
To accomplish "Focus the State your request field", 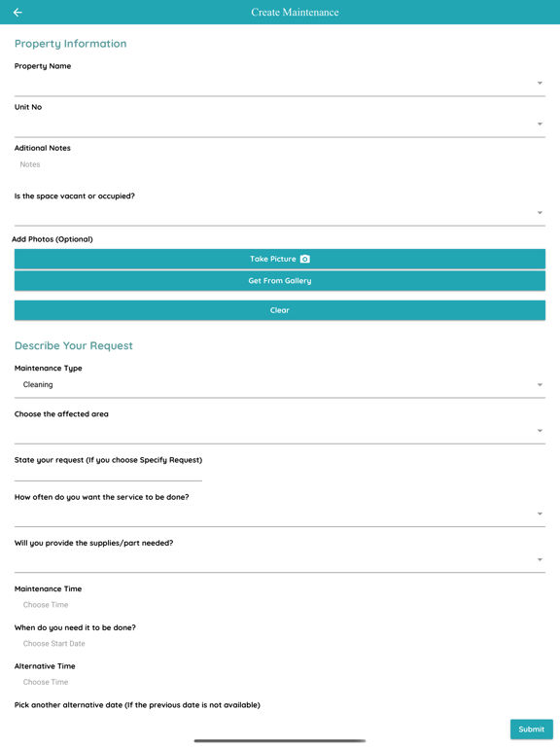I will [108, 473].
